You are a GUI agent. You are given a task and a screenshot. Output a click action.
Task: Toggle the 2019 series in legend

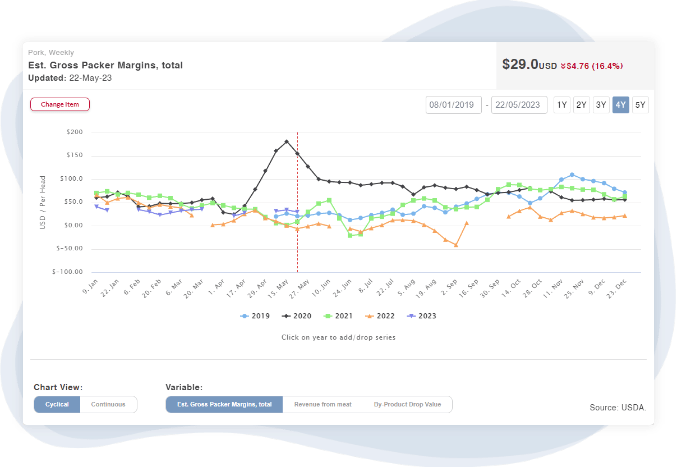coord(254,315)
